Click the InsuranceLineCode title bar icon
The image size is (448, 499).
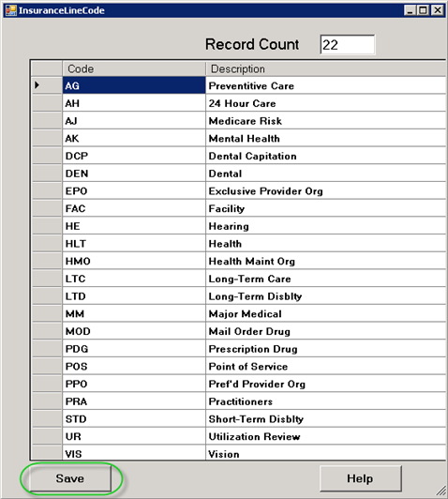pos(11,10)
